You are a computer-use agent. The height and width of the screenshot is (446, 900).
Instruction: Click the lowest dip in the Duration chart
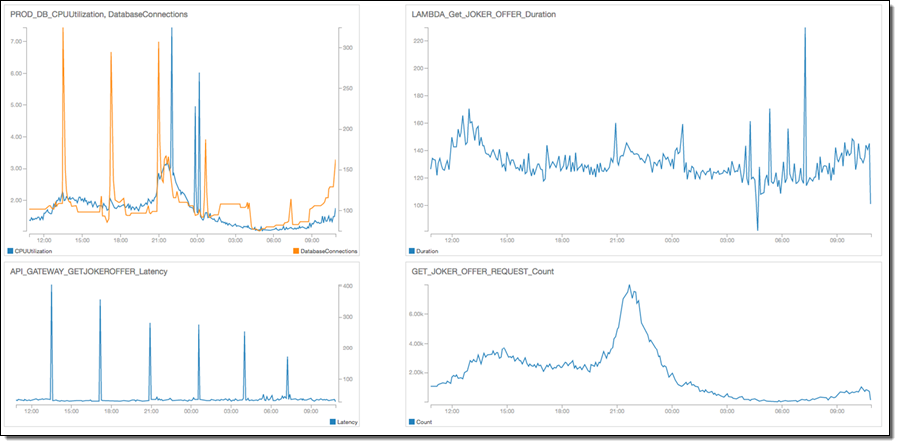pyautogui.click(x=757, y=230)
